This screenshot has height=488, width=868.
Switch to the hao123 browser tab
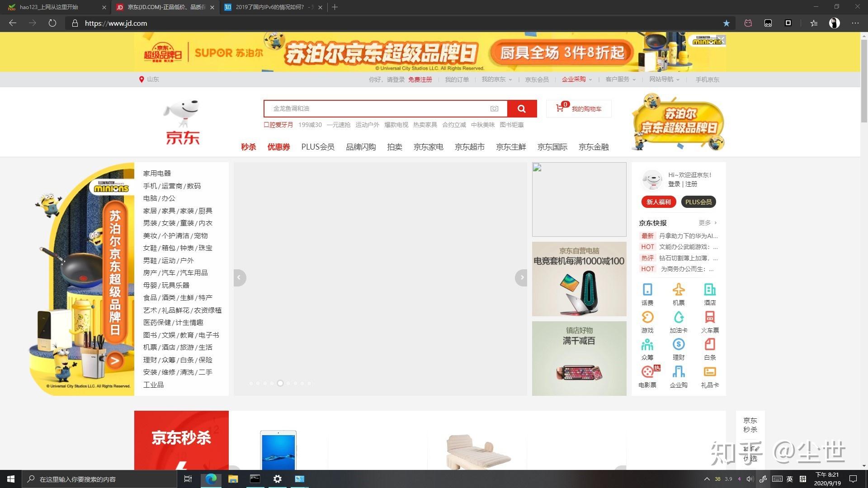pos(49,7)
